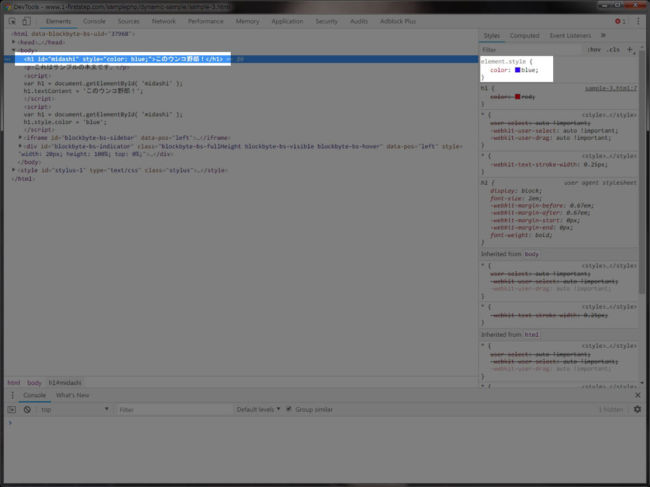Click the new style rule plus icon
This screenshot has width=650, height=487.
[630, 49]
